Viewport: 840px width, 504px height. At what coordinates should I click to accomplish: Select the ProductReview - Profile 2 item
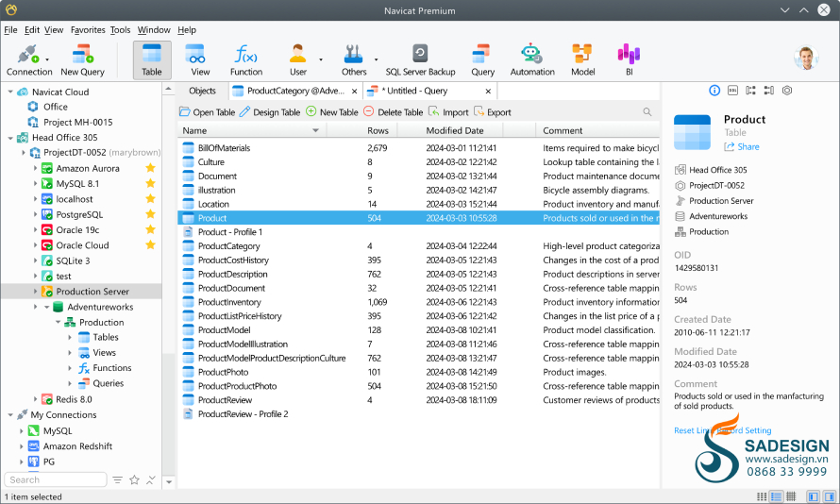418,414
